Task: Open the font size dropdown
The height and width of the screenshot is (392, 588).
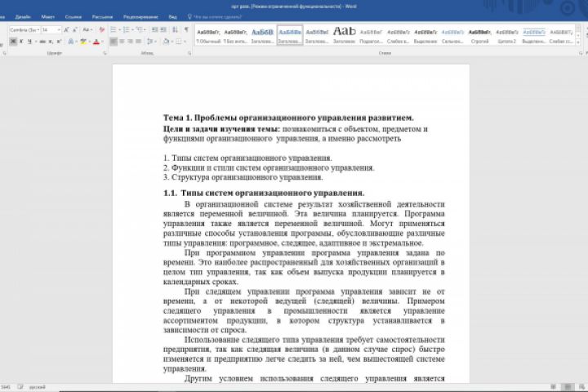Action: 59,29
